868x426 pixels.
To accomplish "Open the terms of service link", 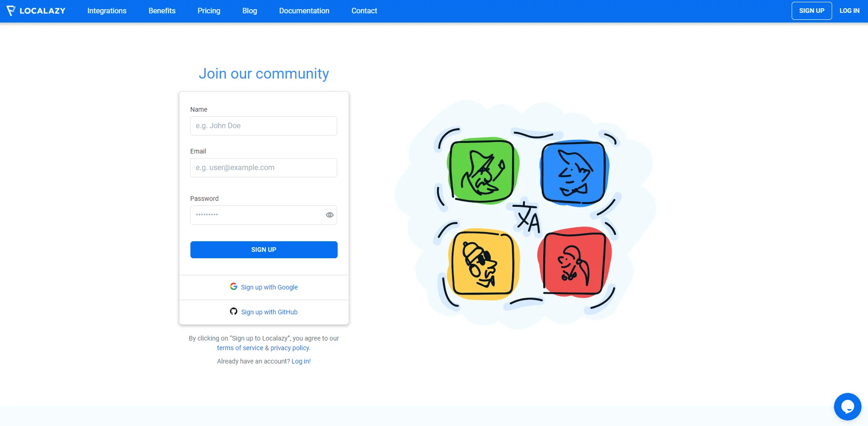I will tap(240, 348).
